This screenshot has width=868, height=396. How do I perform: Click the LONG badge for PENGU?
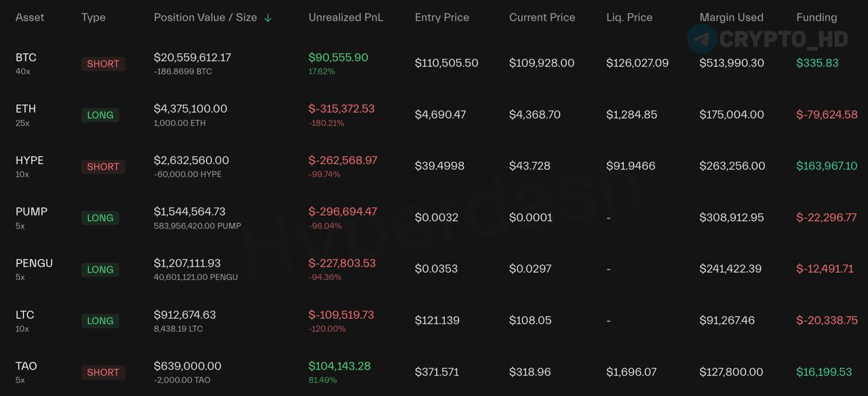click(x=100, y=270)
